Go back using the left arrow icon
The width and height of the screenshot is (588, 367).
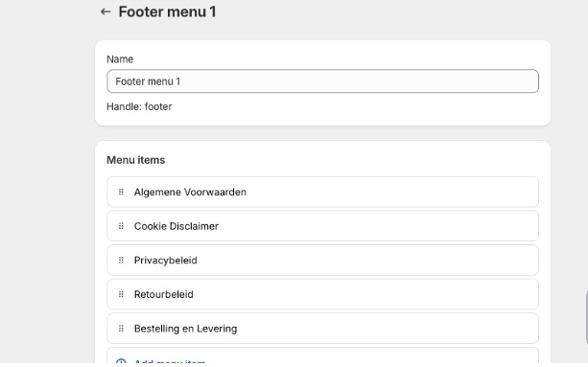(x=106, y=12)
